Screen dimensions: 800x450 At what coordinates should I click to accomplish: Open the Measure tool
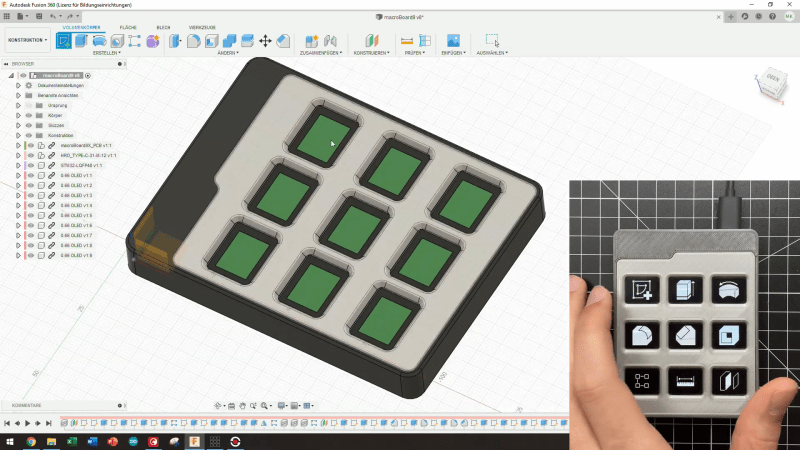[407, 41]
